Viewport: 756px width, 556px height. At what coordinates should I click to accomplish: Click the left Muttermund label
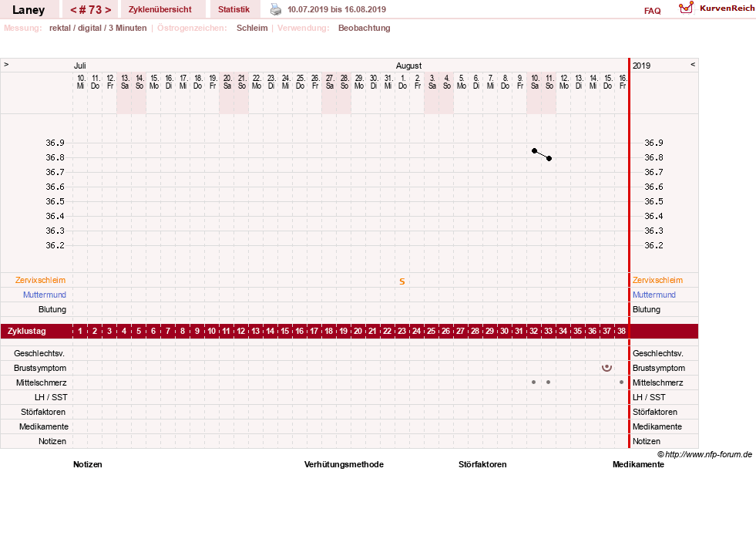tap(45, 295)
